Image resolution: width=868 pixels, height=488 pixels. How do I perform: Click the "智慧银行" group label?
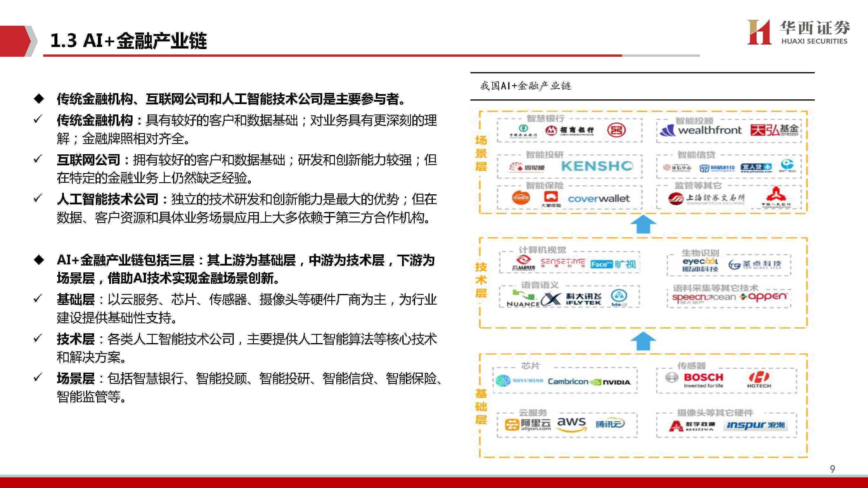[545, 118]
